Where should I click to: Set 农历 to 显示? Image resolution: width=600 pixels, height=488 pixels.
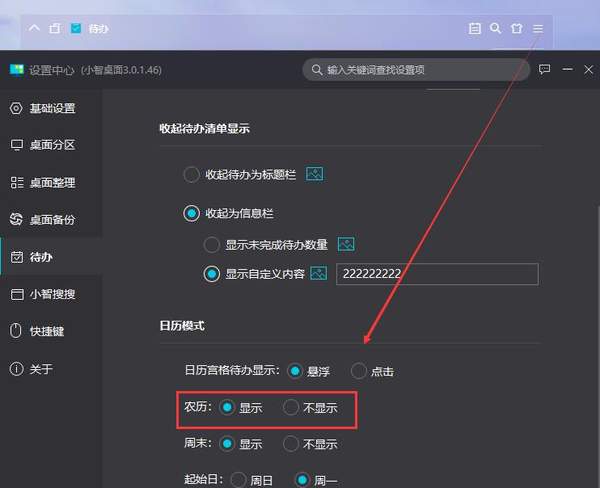point(227,407)
